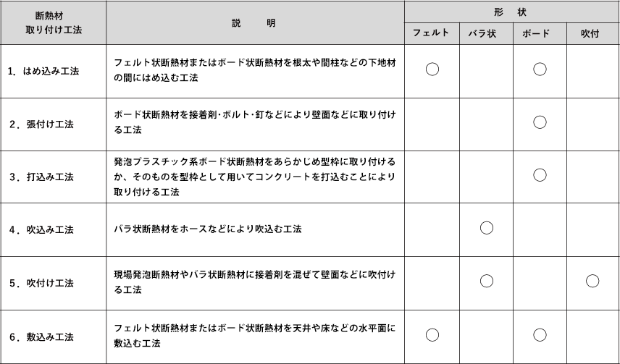
Task: Click the ボード circle for はめ込み工法
Action: coord(540,69)
